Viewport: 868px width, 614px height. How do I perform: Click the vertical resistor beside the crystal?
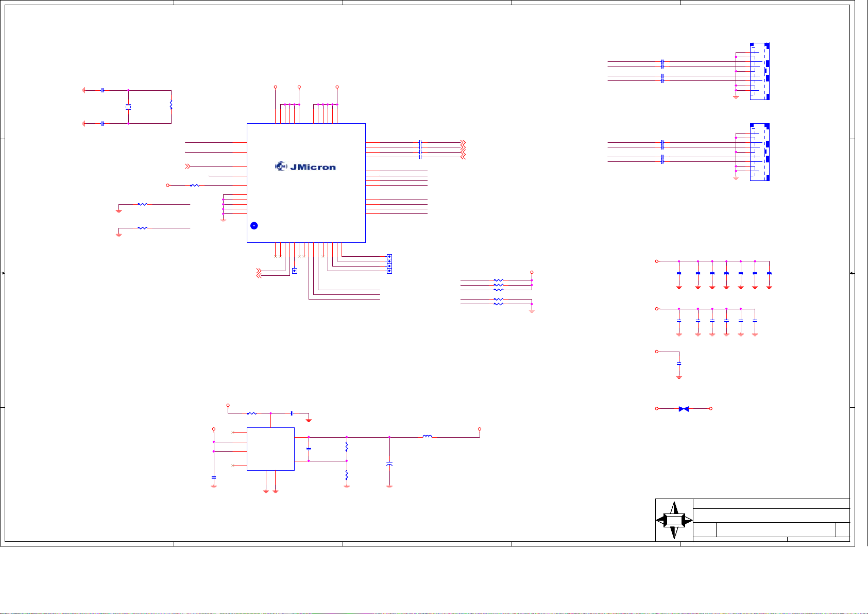click(171, 105)
